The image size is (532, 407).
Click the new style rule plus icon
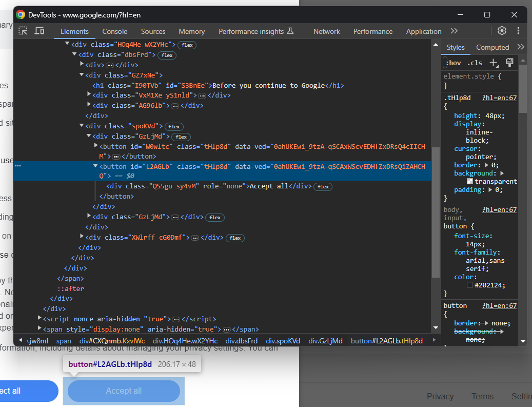[x=494, y=63]
